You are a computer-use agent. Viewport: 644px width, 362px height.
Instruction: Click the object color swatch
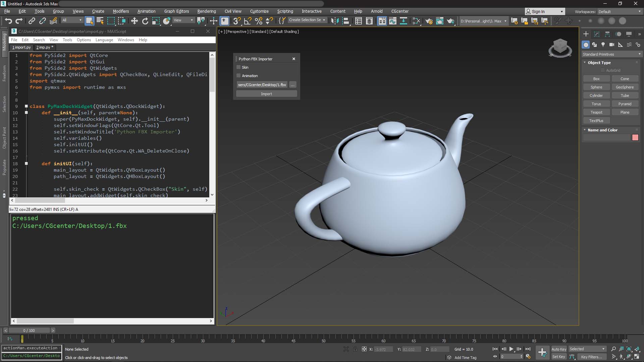coord(635,137)
